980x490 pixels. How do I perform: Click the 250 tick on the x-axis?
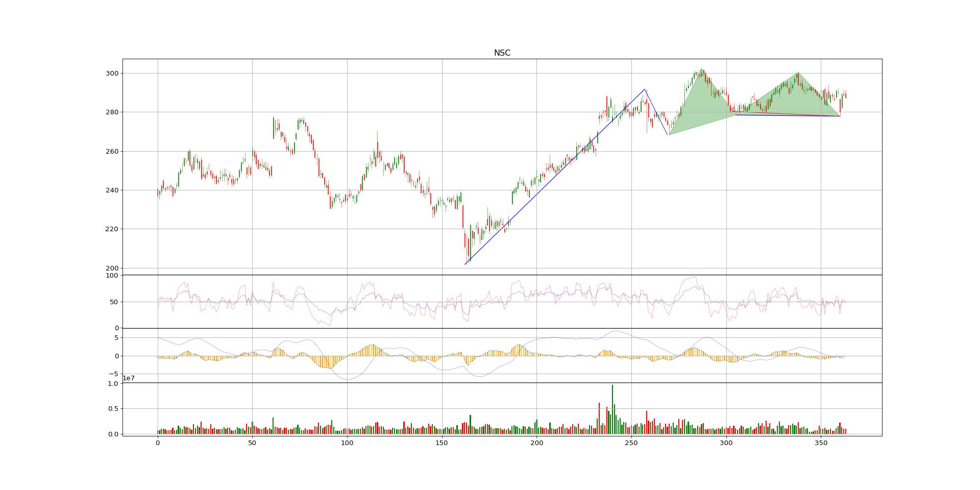[x=631, y=444]
